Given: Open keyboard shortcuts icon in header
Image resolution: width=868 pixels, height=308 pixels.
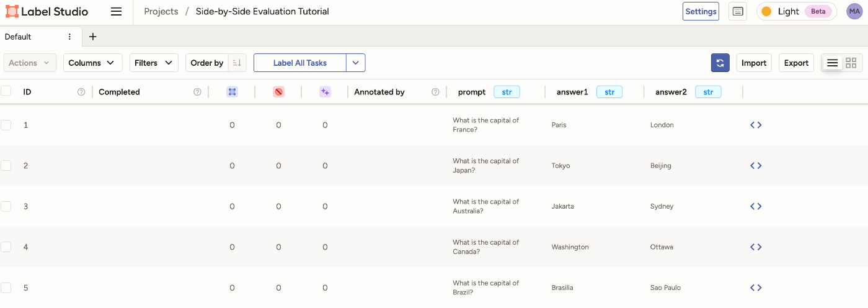Looking at the screenshot, I should pos(738,12).
